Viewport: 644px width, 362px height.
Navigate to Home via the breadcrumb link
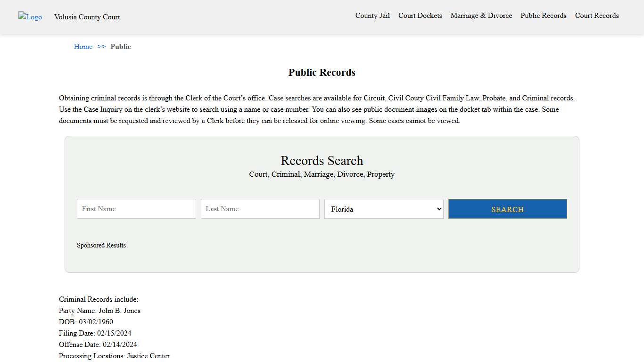tap(83, 46)
